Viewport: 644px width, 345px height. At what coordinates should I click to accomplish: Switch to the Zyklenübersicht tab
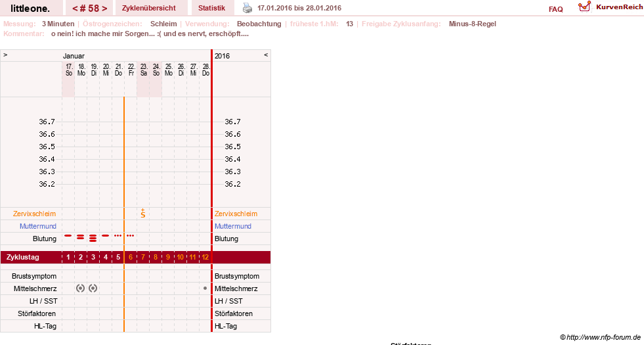[x=148, y=8]
